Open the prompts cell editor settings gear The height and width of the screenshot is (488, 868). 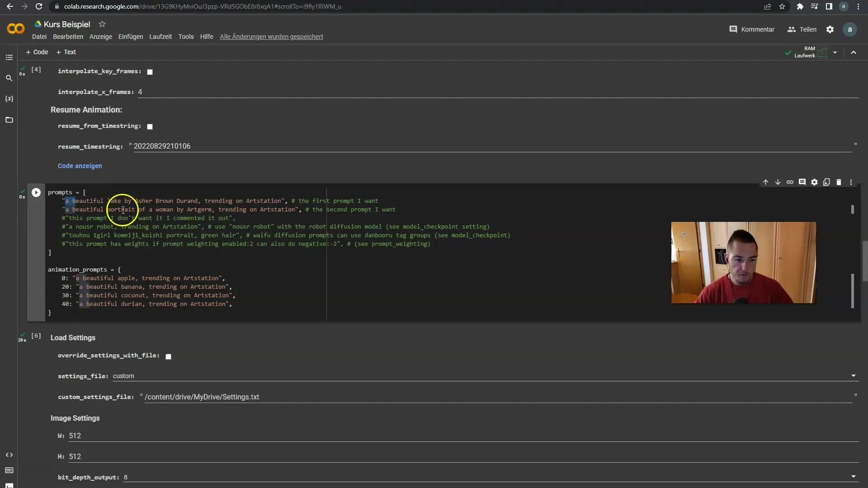tap(814, 182)
